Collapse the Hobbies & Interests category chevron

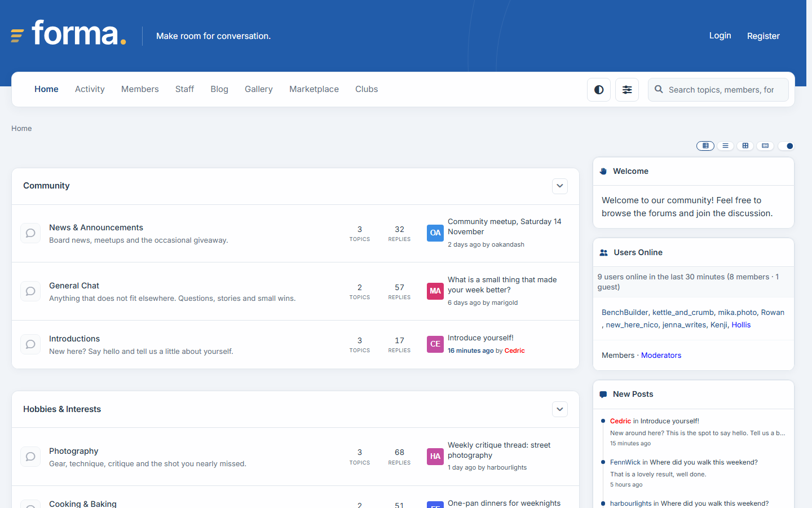560,409
